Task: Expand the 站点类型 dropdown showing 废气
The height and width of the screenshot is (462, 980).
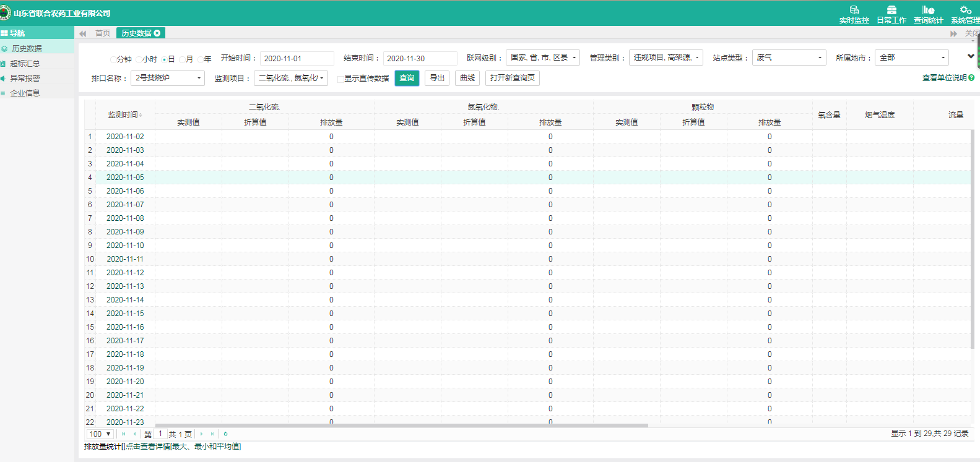Action: pos(789,58)
